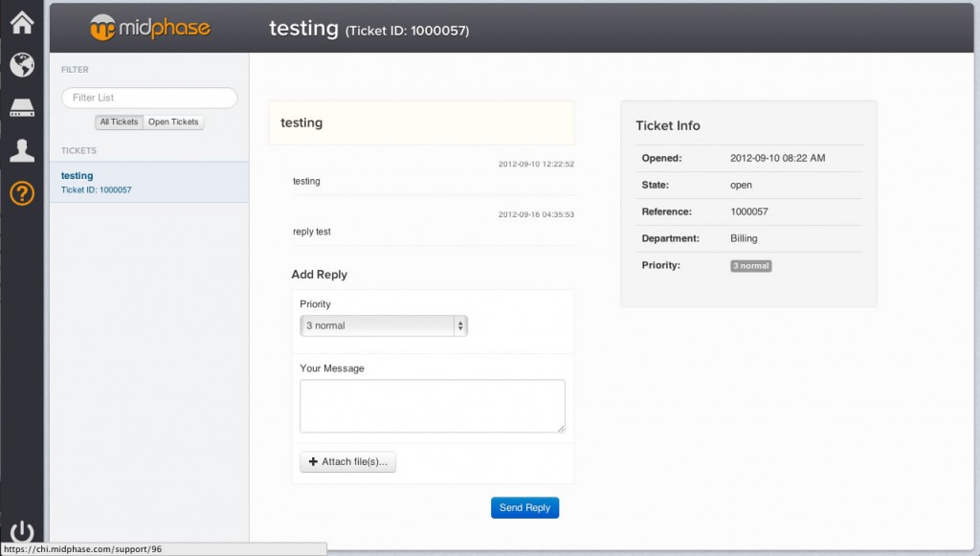Click the 3 normal priority badge
Screen dimensions: 980x556
[750, 266]
